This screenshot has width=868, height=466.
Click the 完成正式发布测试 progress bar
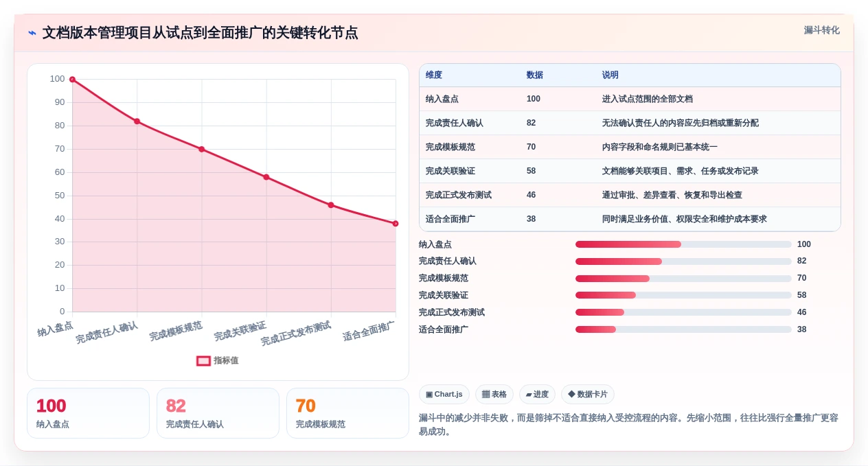click(x=683, y=312)
